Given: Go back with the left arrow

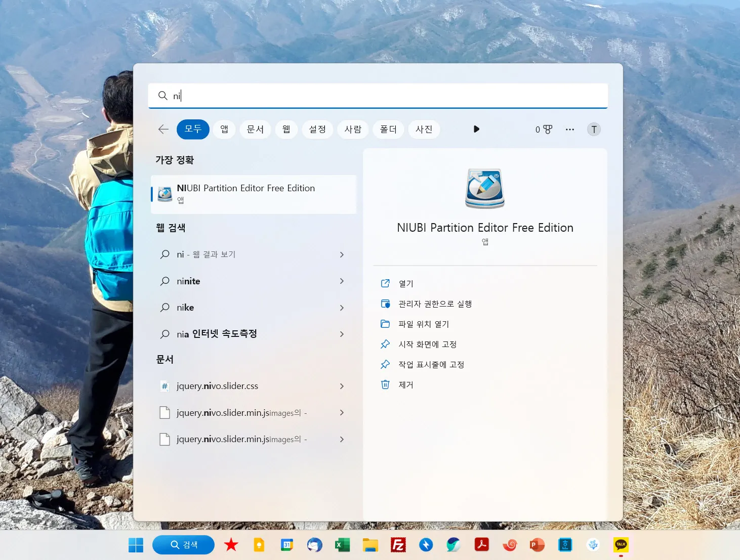Looking at the screenshot, I should coord(163,130).
